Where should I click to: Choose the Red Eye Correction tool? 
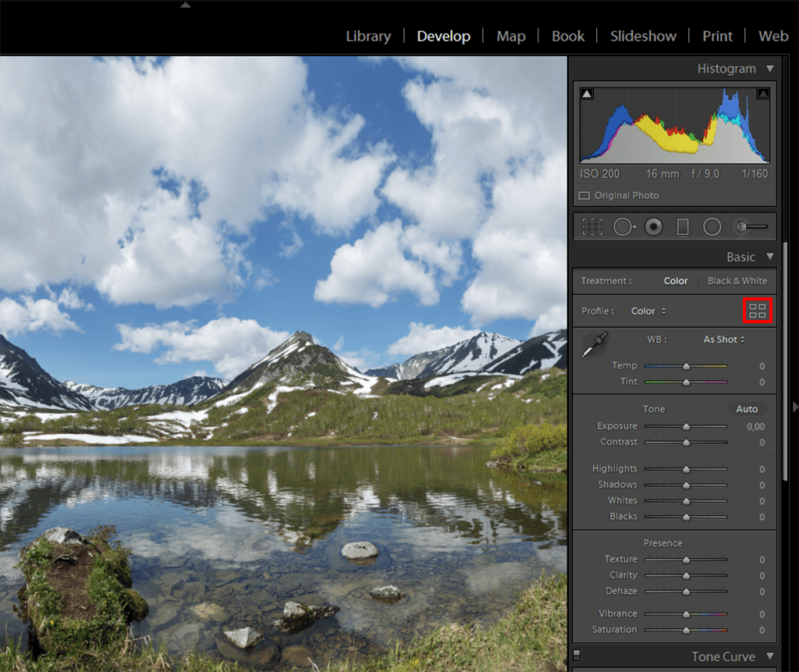pos(653,226)
